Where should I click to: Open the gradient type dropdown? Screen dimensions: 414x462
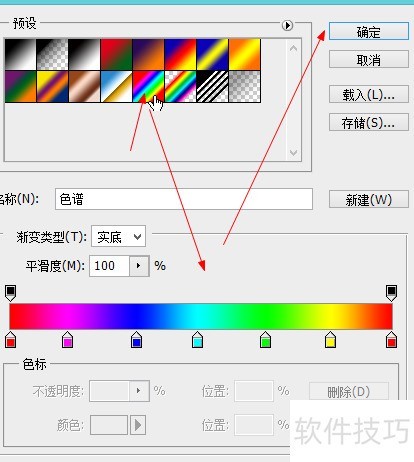pos(118,237)
